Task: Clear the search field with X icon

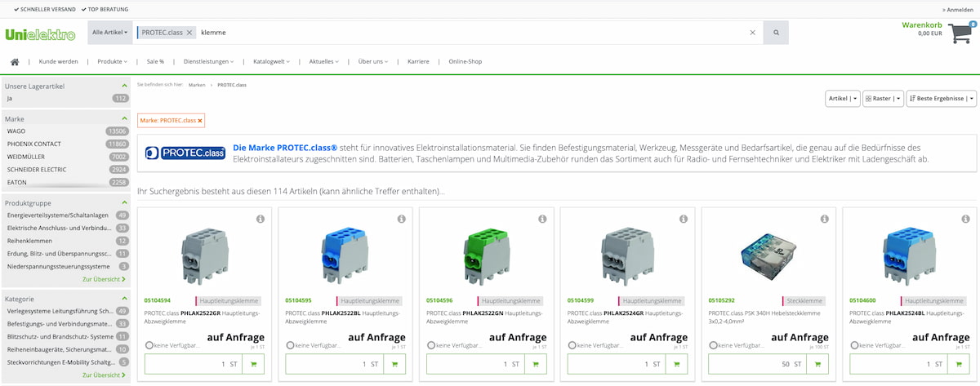Action: [753, 33]
